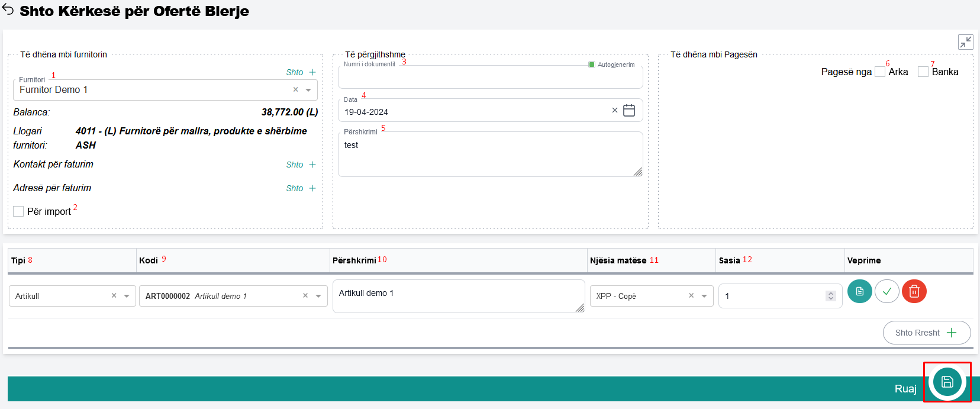Click Shto next to Kontakt për faturim
The width and height of the screenshot is (980, 409).
[301, 165]
